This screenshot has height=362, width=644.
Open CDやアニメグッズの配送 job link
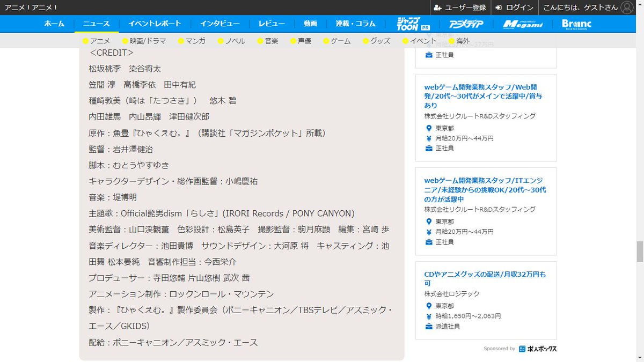(x=485, y=279)
